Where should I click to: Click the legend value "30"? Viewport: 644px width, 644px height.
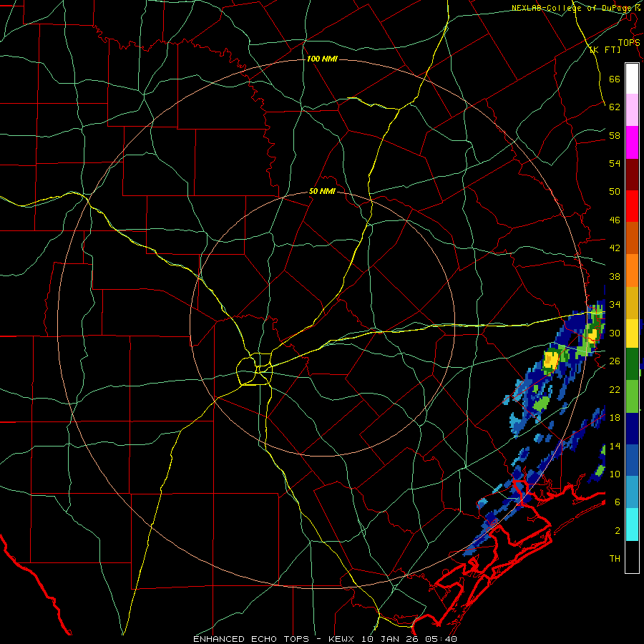coord(615,333)
